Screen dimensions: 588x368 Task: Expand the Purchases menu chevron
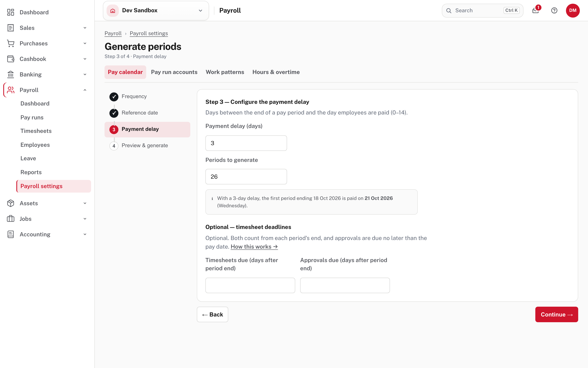click(x=85, y=43)
